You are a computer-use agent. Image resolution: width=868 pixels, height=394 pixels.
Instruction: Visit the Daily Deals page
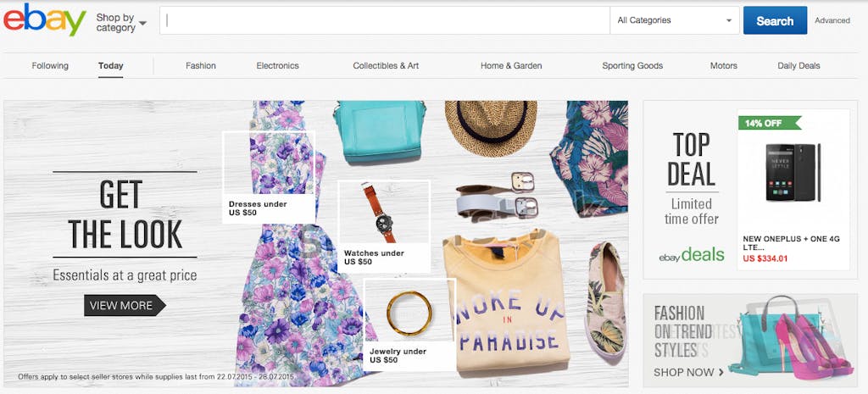(x=798, y=66)
